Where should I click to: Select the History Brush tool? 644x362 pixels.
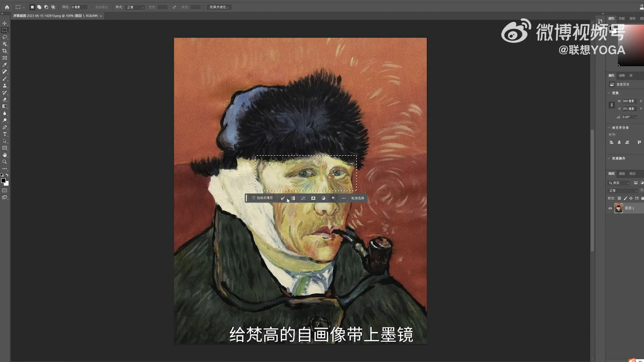[5, 93]
